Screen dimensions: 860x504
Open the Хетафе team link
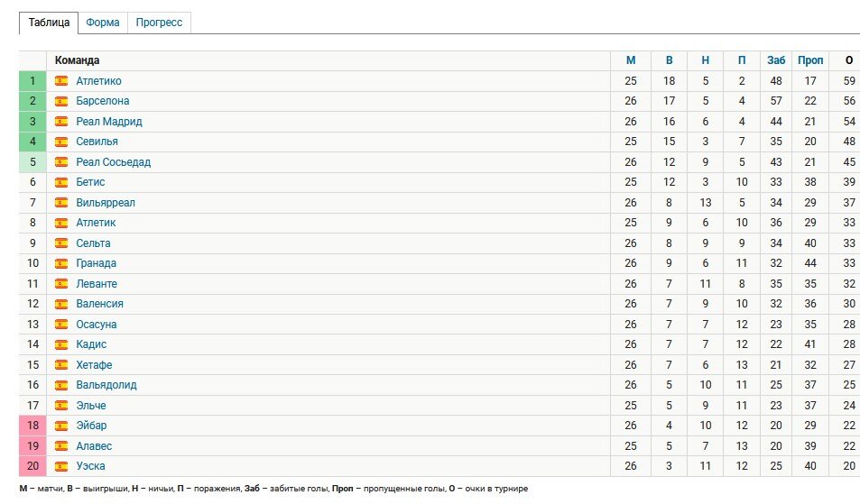pyautogui.click(x=95, y=364)
